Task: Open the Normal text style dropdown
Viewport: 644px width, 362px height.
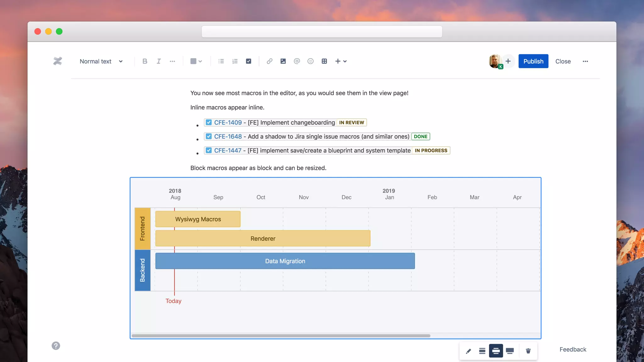Action: click(101, 61)
